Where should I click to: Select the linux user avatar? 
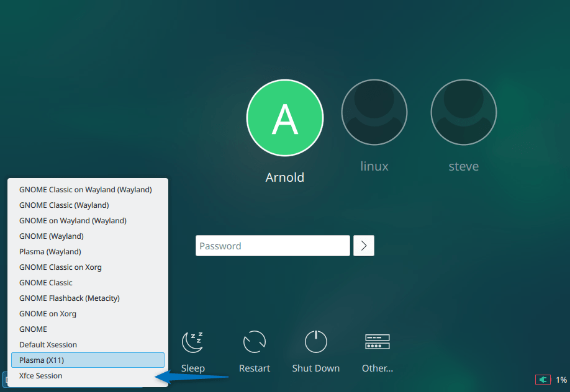pos(374,112)
